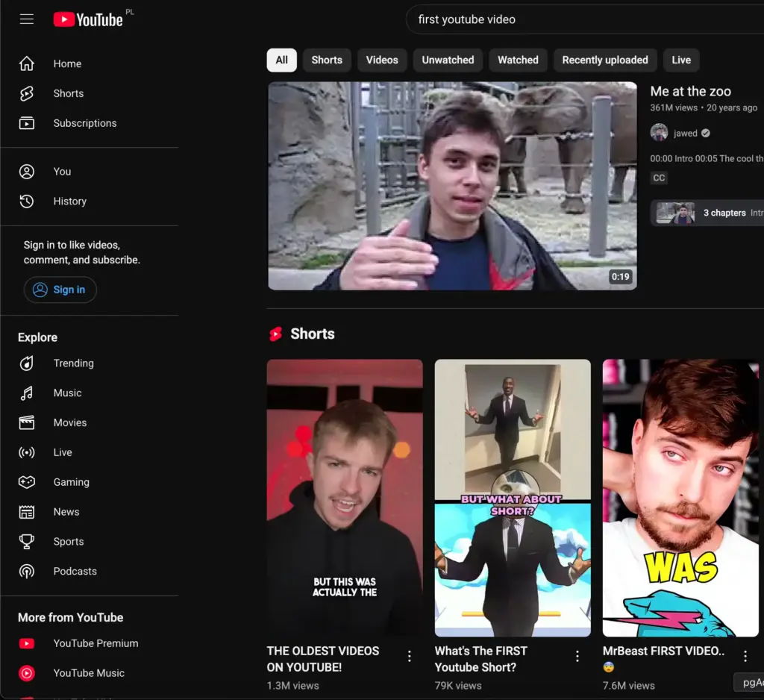Click the Trending label

(74, 363)
